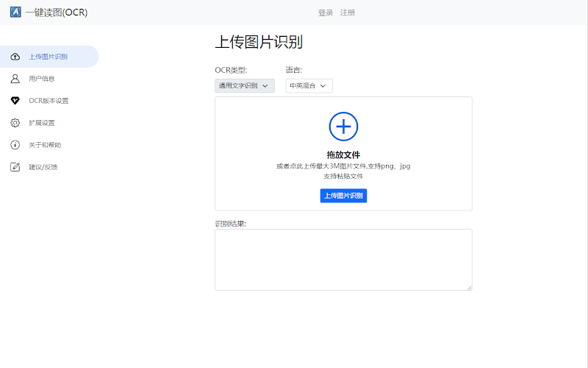
Task: Open the OCR版本设置 sidebar item
Action: point(49,101)
